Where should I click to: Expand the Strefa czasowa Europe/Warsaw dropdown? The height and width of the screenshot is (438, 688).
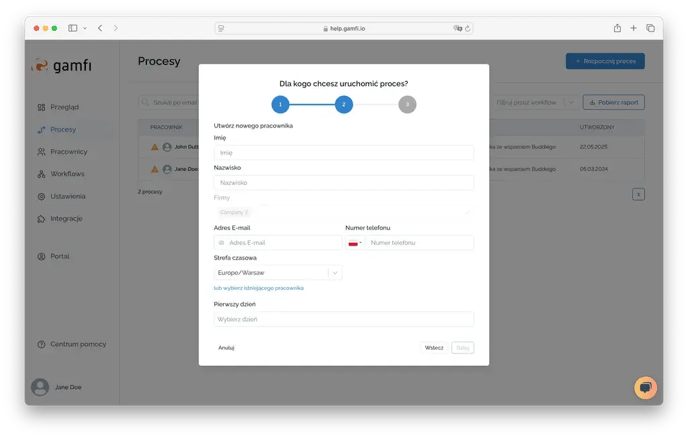click(335, 272)
